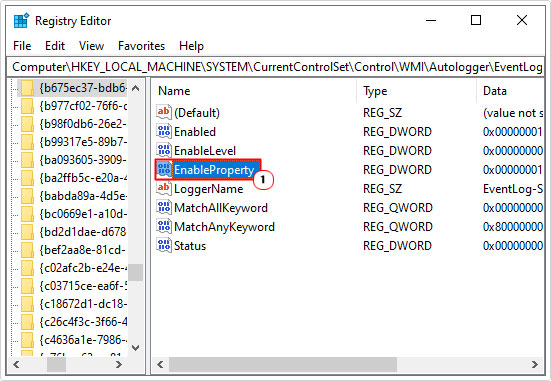The image size is (551, 381).
Task: Click folder icon of {b977cf02-76f6 key
Action: tap(27, 106)
